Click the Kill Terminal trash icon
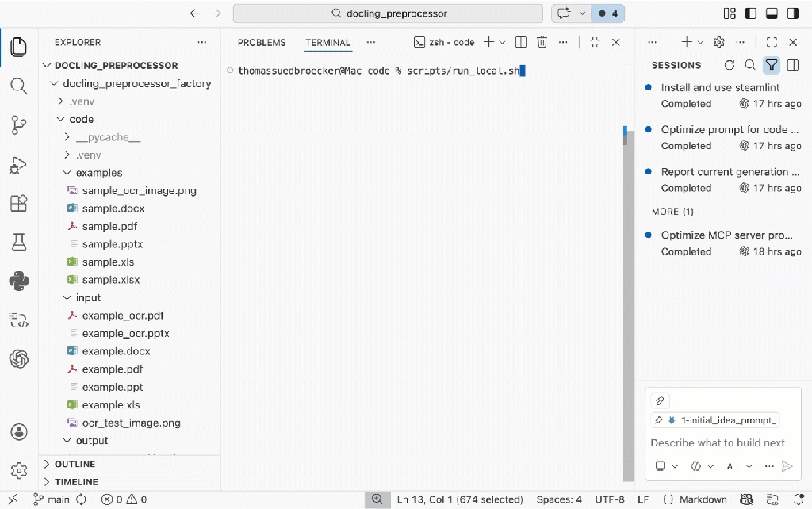 coord(542,43)
